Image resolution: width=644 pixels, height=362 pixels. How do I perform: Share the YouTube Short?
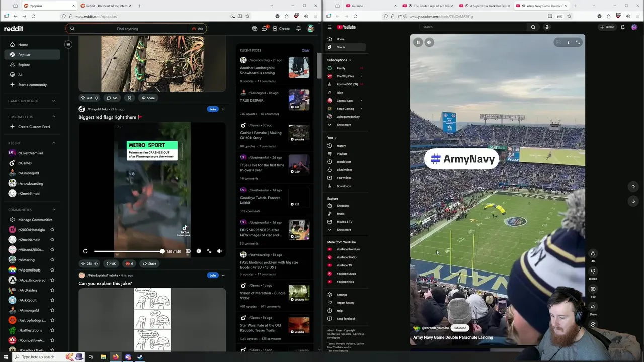pyautogui.click(x=593, y=307)
